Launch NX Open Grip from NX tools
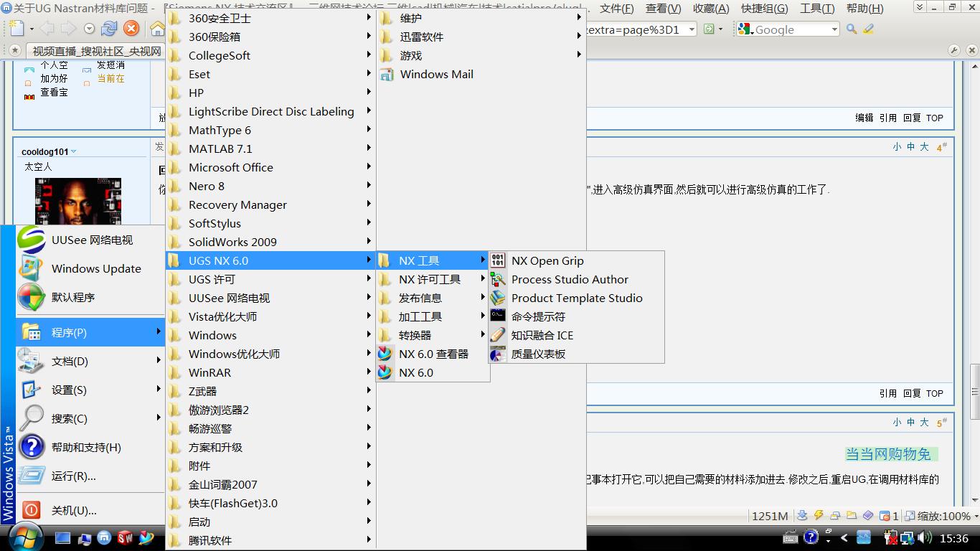Screen dimensions: 980x551 (576, 260)
